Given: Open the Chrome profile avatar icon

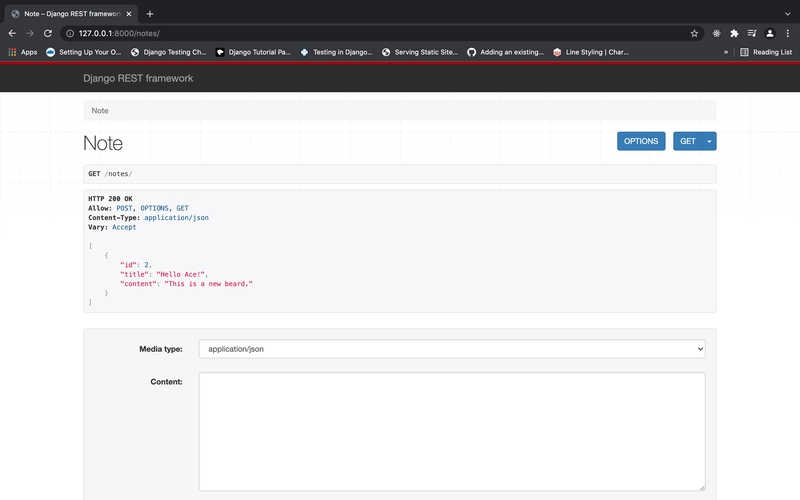Looking at the screenshot, I should point(770,33).
